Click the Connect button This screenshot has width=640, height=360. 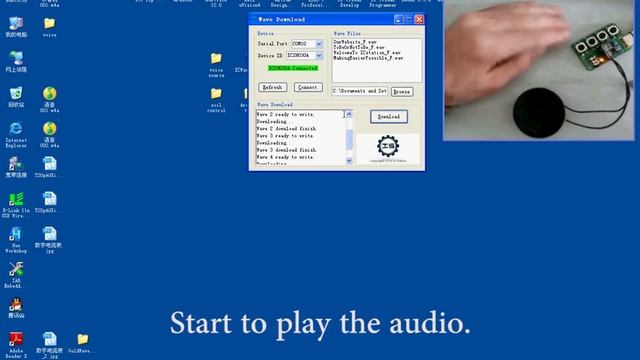click(308, 87)
